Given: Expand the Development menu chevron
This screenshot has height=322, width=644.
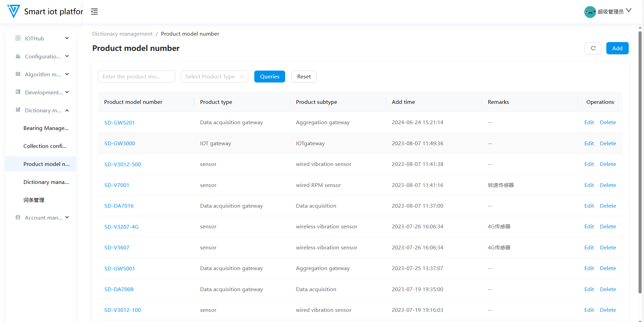Looking at the screenshot, I should point(67,92).
